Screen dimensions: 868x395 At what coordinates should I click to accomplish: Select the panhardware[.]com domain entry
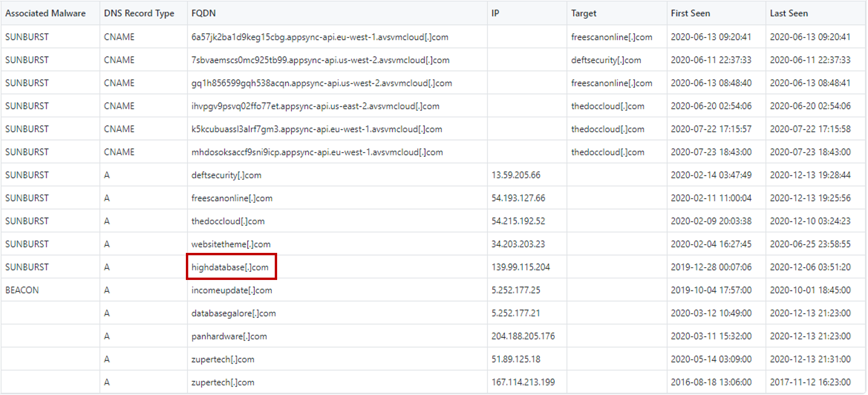(229, 337)
